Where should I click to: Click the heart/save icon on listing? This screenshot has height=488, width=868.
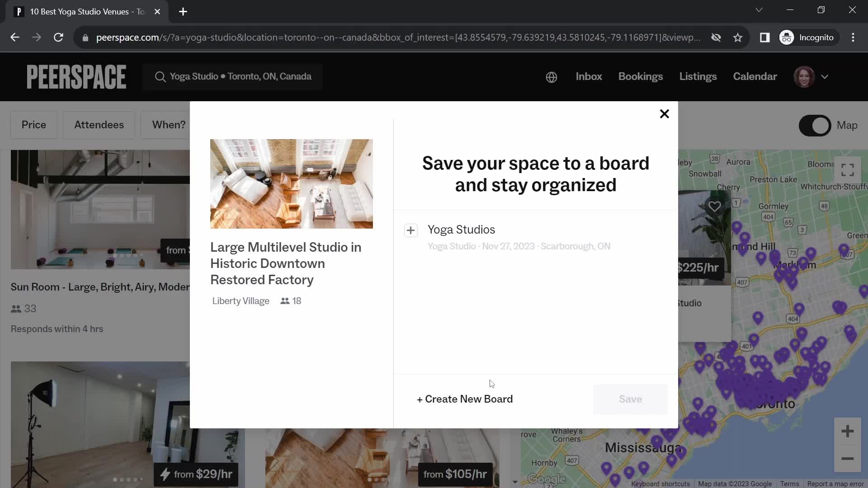[x=715, y=206]
